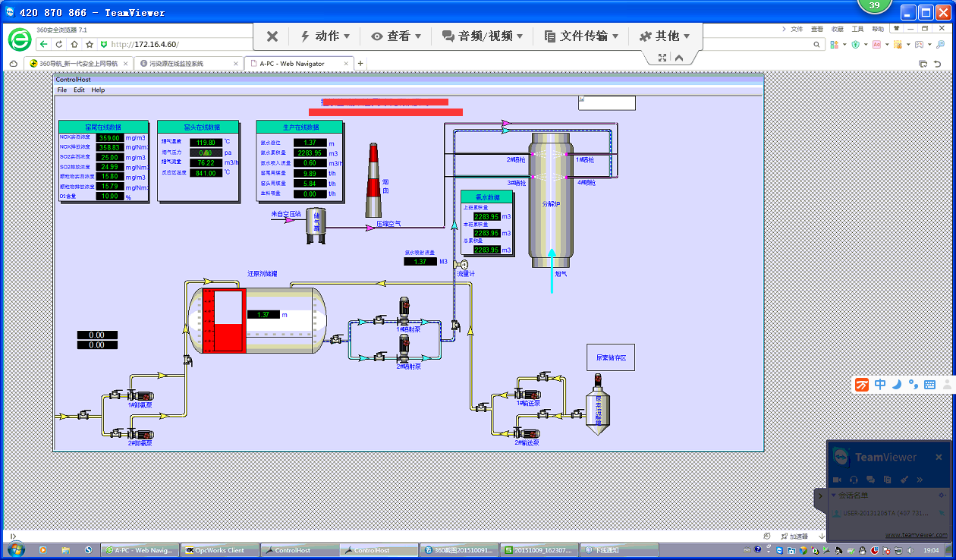Viewport: 956px width, 560px height.
Task: Click the 1#卸氨泵 pump icon
Action: 141,395
